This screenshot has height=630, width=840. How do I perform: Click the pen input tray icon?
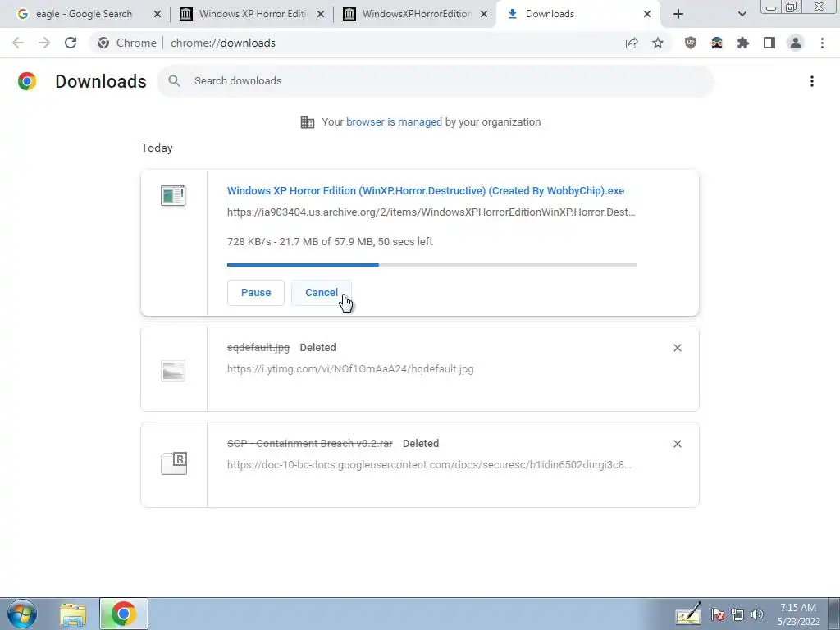688,614
